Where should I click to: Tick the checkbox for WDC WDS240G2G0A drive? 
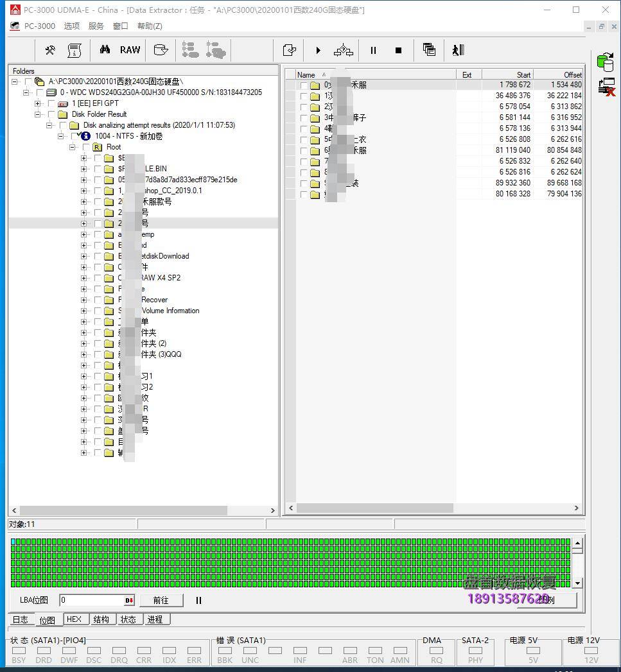(40, 92)
